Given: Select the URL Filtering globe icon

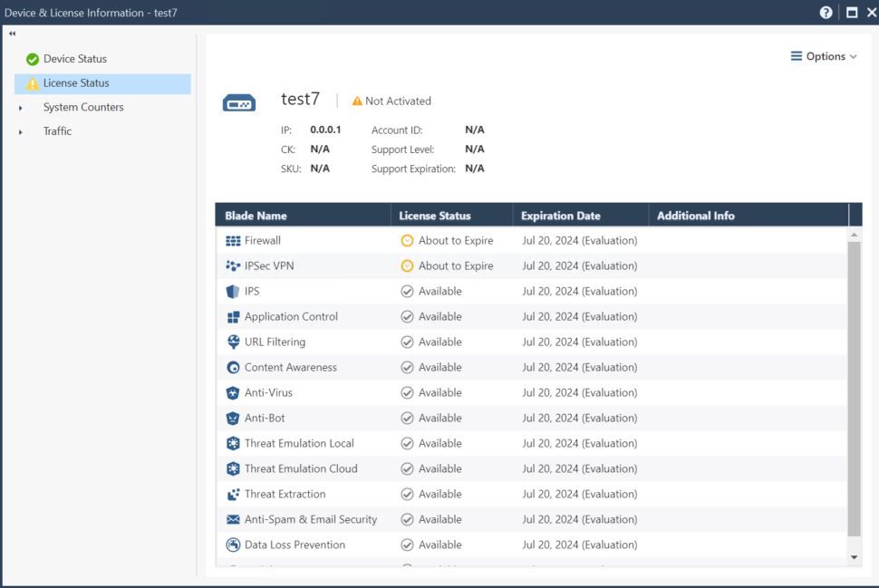Looking at the screenshot, I should coord(234,342).
